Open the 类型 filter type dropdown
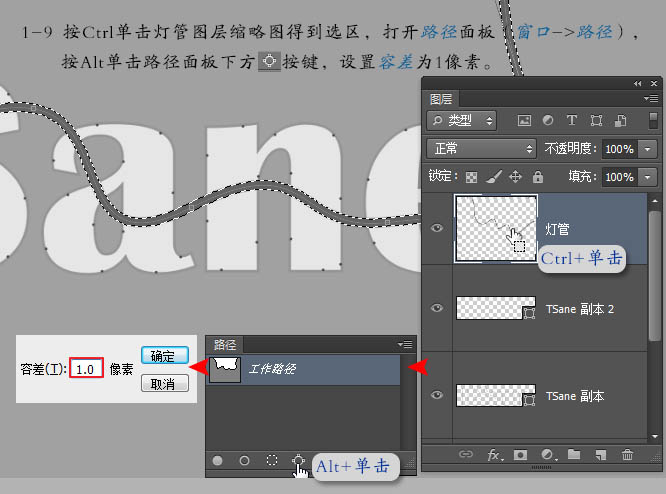This screenshot has height=494, width=666. click(462, 121)
